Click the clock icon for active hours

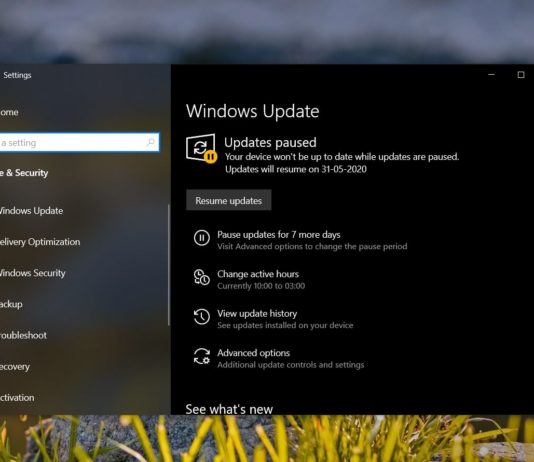click(x=202, y=277)
